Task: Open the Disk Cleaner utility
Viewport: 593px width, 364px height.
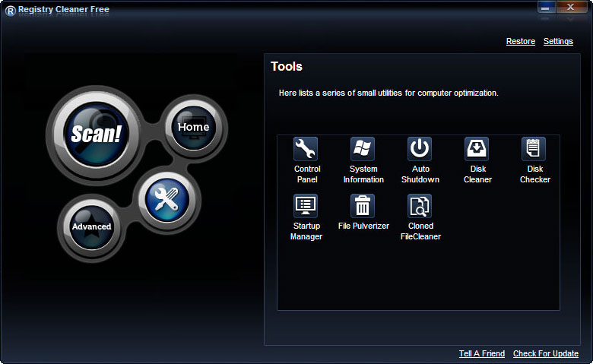Action: coord(477,149)
